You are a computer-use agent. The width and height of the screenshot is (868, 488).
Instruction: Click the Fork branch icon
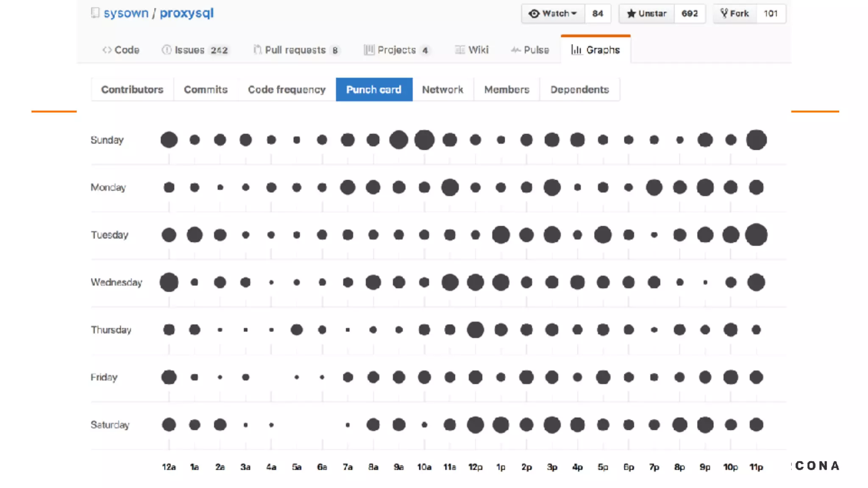pos(724,14)
